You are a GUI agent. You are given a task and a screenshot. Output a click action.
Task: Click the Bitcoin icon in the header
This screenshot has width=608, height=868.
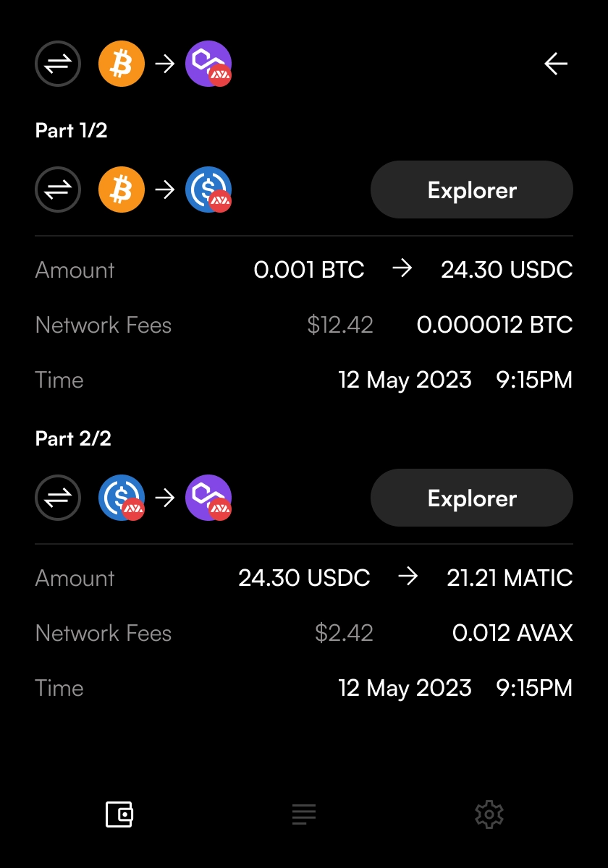point(122,64)
